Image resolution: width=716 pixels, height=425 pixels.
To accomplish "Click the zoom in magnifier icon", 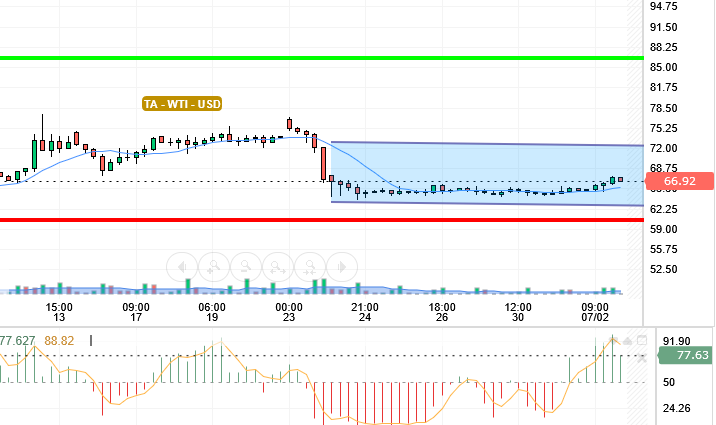I will (x=214, y=267).
